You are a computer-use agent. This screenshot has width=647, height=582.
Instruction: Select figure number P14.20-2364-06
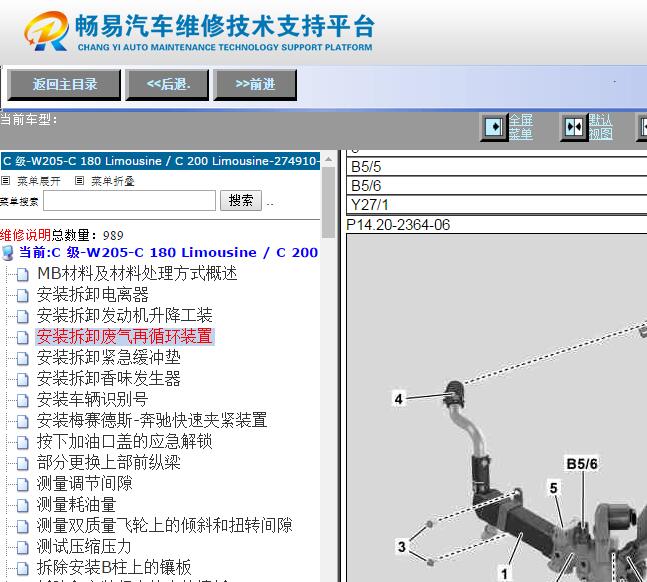coord(398,225)
